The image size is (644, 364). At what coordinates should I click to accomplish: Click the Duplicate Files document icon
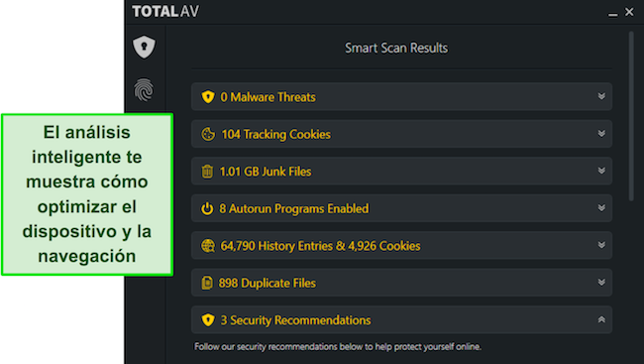click(x=207, y=283)
